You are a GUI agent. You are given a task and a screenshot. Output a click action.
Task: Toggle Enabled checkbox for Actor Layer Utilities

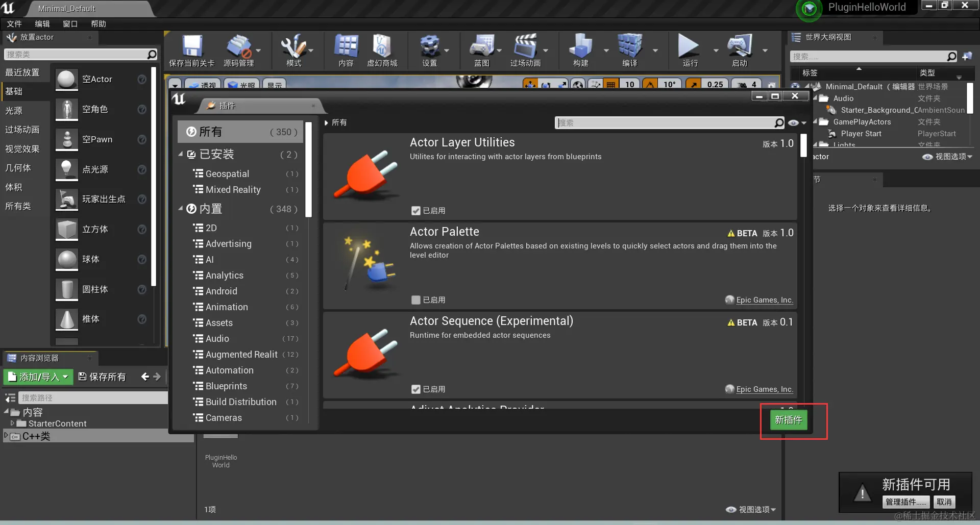(x=416, y=211)
